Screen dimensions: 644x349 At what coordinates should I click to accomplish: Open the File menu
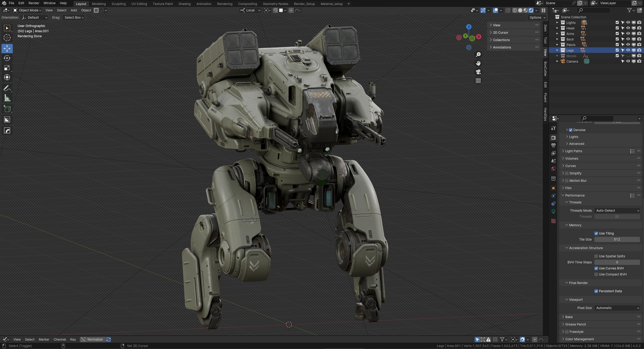click(x=11, y=3)
